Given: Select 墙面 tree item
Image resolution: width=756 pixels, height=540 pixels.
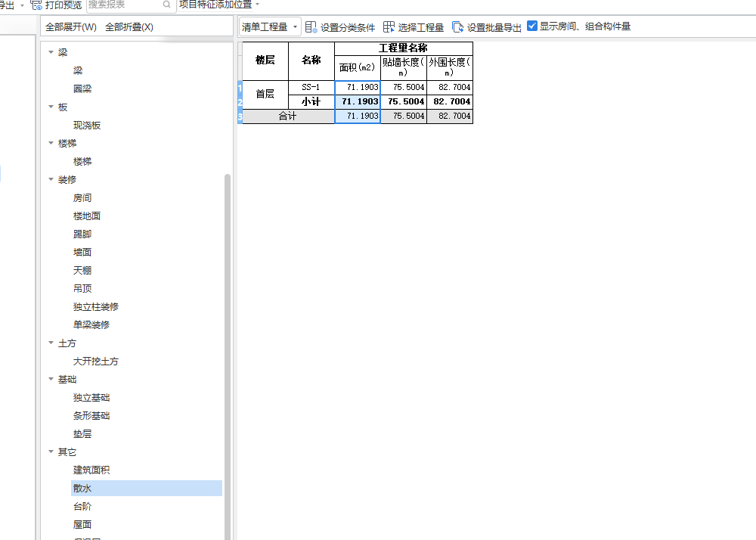Looking at the screenshot, I should pyautogui.click(x=82, y=252).
